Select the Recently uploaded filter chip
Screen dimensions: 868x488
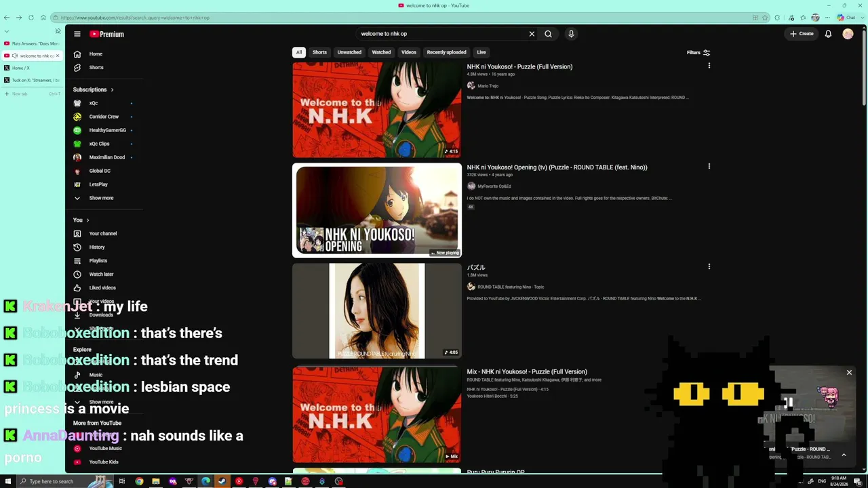(x=446, y=52)
